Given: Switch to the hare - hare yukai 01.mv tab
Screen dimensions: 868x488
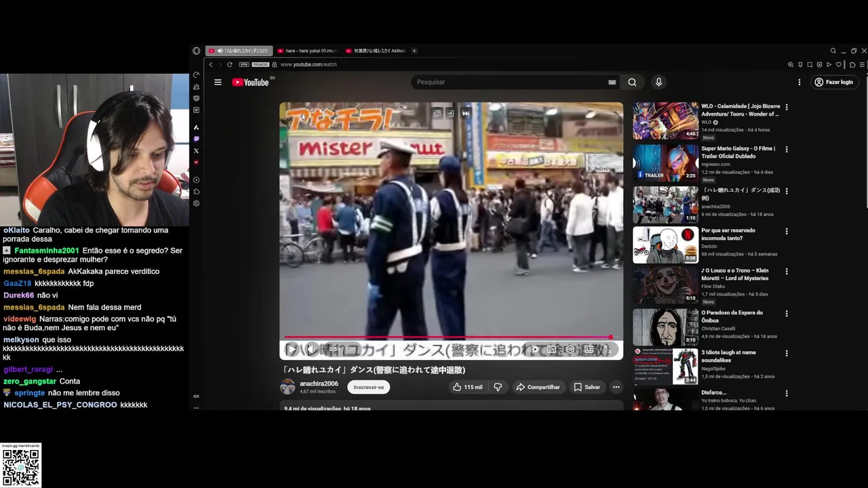Looking at the screenshot, I should (x=306, y=51).
